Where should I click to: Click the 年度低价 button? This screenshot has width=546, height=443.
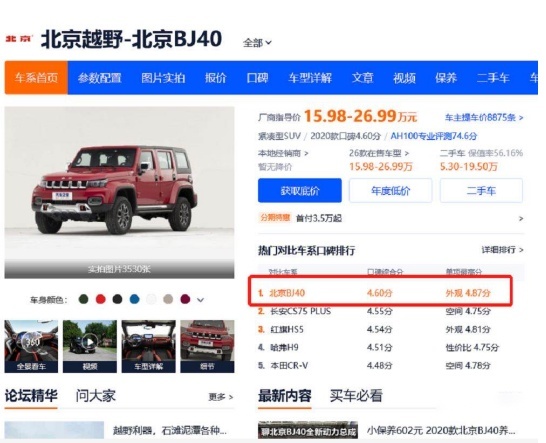pos(390,191)
